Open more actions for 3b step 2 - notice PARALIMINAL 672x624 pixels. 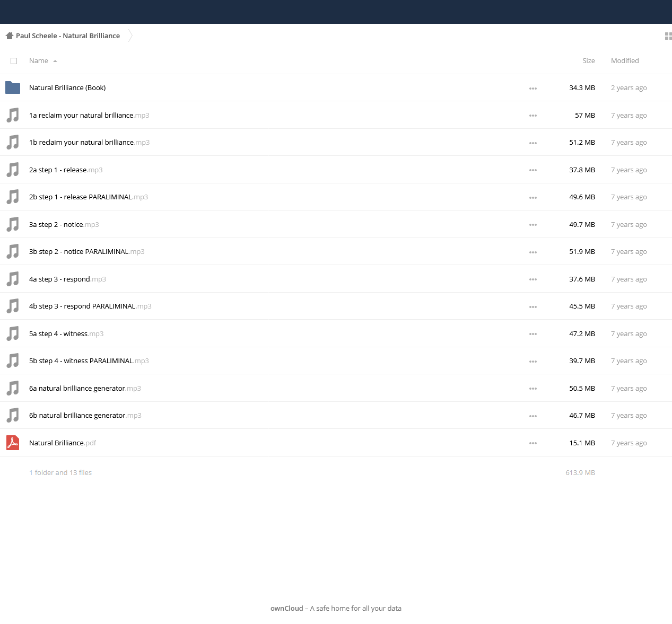point(533,252)
